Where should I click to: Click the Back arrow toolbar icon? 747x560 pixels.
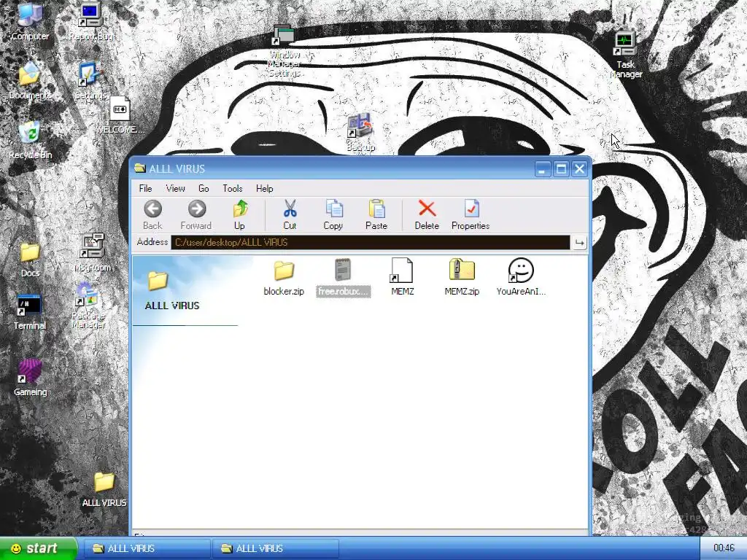[x=153, y=209]
